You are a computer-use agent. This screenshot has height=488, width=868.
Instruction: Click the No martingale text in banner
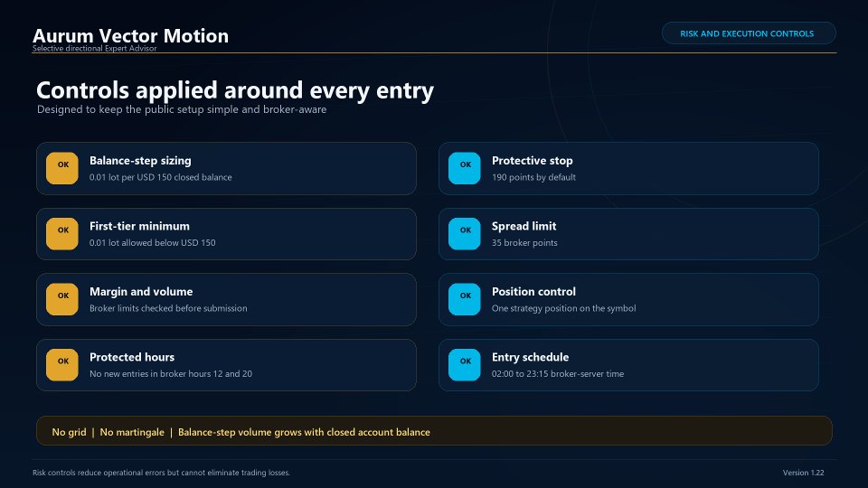click(x=132, y=432)
